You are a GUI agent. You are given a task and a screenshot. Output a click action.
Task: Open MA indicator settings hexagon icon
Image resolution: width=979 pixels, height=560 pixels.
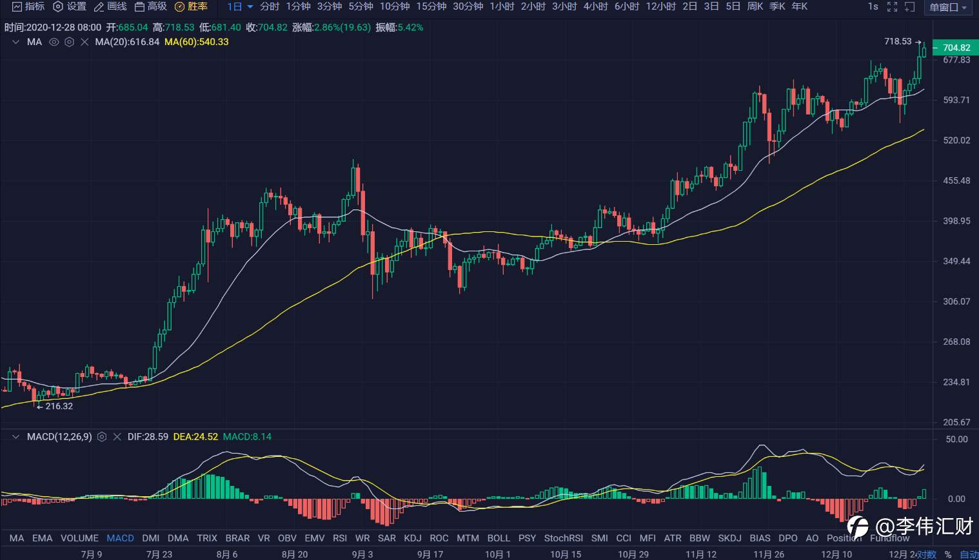point(69,42)
